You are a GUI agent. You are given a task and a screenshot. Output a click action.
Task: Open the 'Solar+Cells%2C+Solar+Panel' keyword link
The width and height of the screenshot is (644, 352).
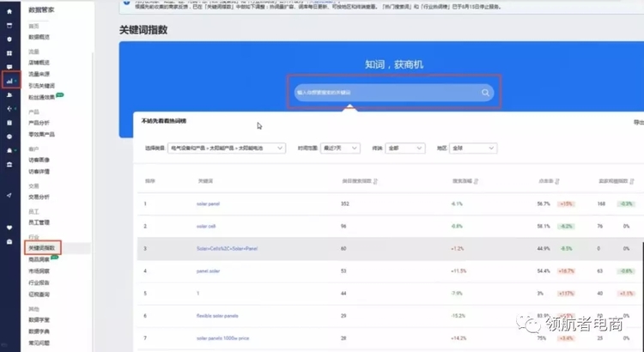(x=227, y=248)
